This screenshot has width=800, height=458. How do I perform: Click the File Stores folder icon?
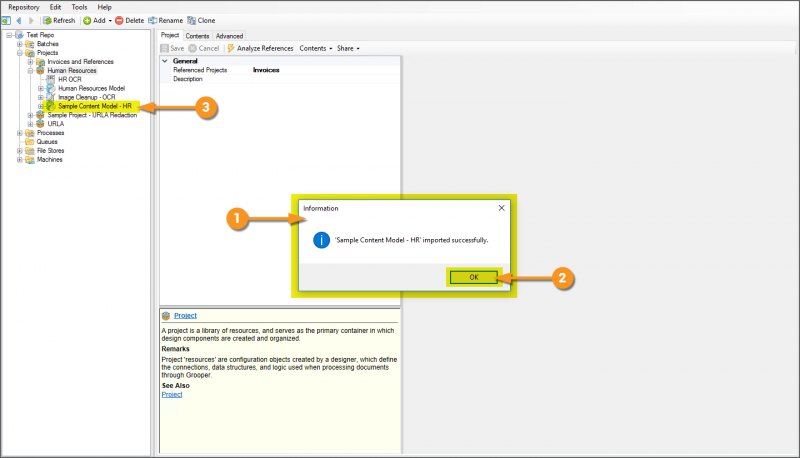(30, 150)
